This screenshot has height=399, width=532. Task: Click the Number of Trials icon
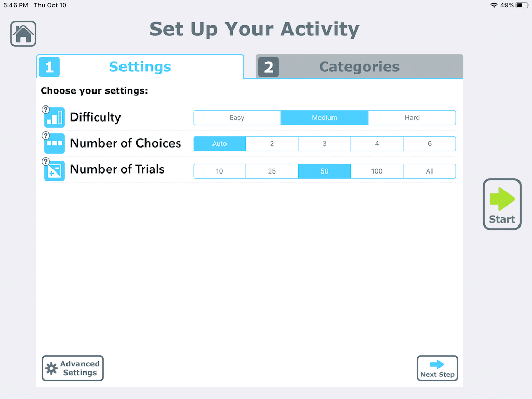pos(54,169)
